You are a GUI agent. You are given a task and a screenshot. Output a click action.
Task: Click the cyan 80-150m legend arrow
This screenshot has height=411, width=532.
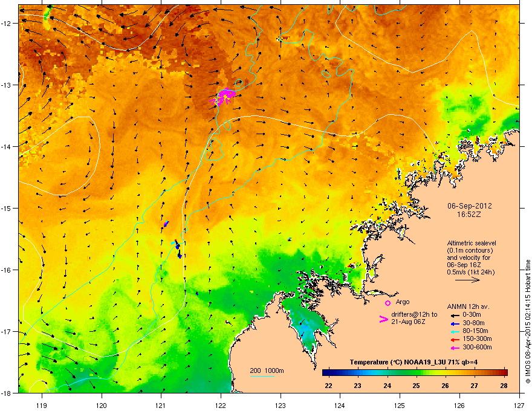coord(455,332)
